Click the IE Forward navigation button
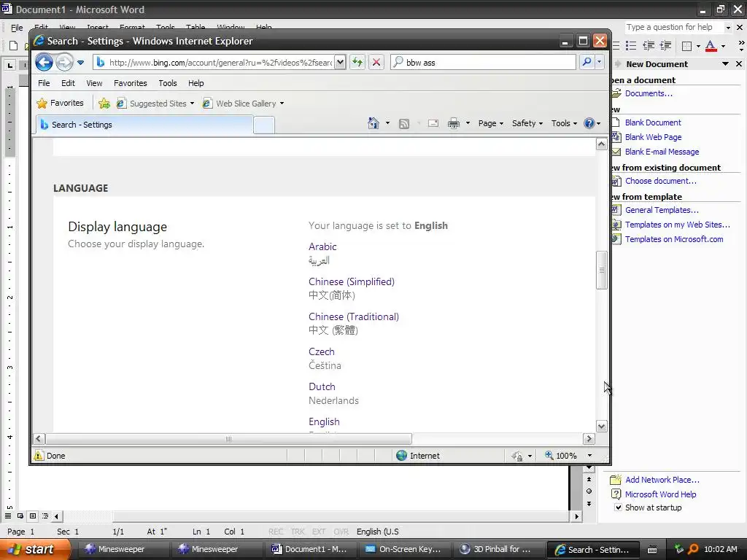The width and height of the screenshot is (747, 560). 64,63
